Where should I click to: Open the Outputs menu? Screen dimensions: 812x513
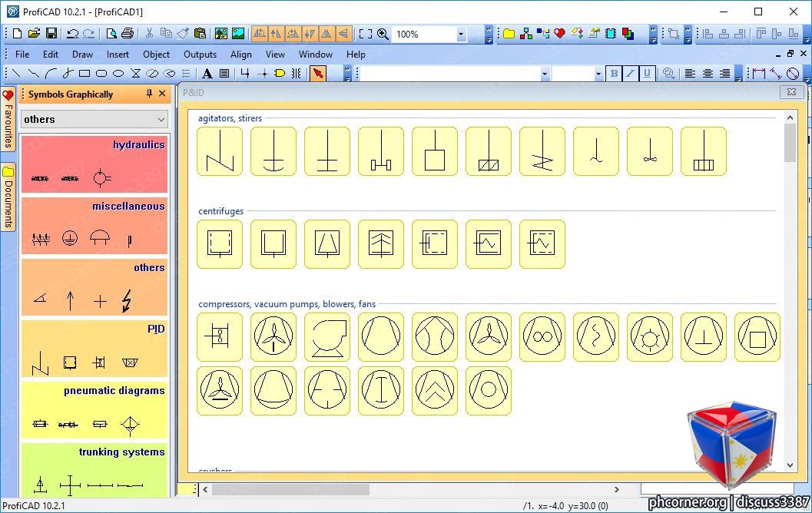(200, 55)
